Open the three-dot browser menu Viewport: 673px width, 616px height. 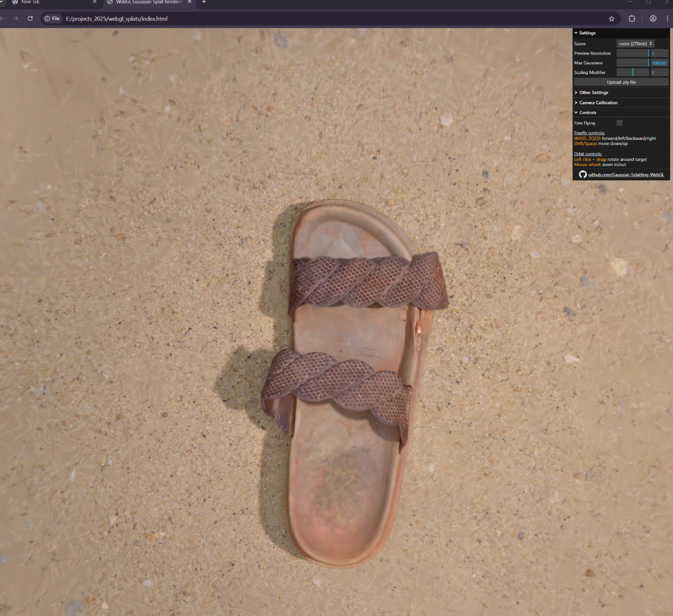668,19
